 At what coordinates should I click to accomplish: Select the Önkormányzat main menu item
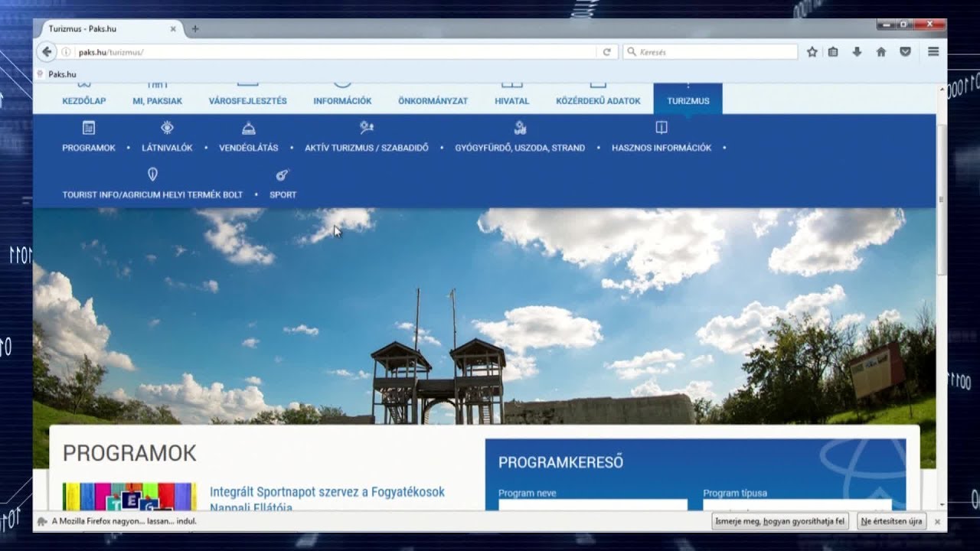click(x=433, y=101)
